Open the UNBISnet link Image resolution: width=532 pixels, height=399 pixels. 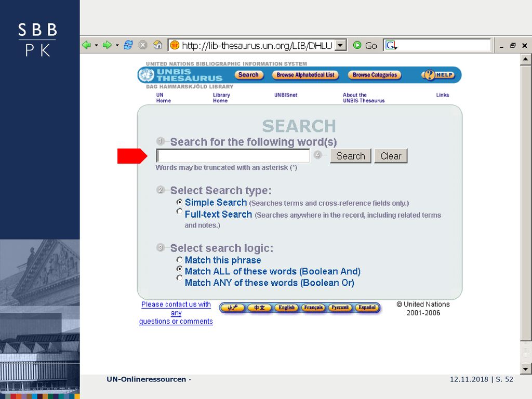(286, 95)
